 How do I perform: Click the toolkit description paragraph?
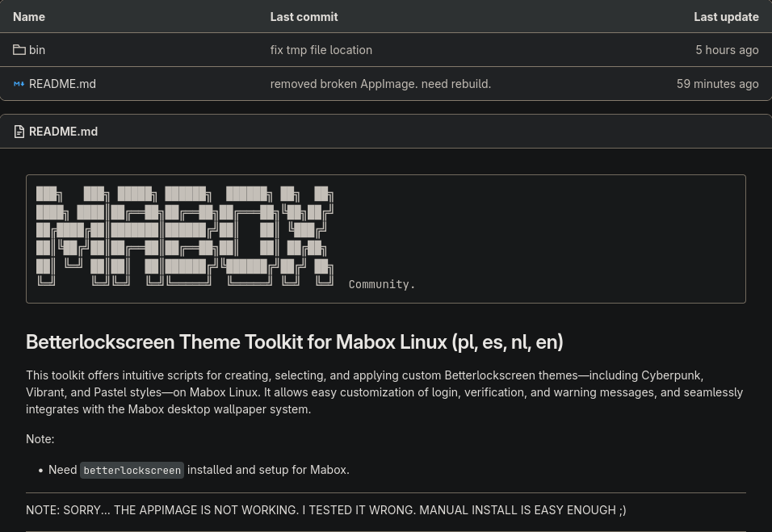pyautogui.click(x=384, y=392)
